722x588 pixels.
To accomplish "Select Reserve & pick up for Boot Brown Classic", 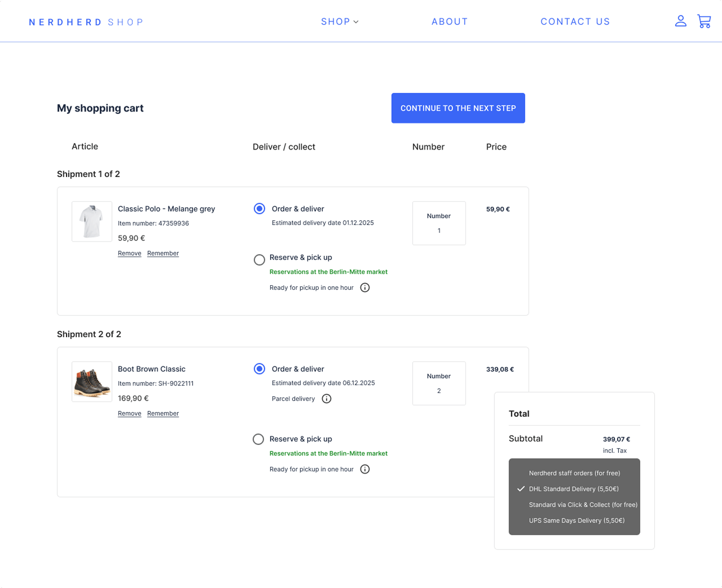I will click(x=258, y=439).
